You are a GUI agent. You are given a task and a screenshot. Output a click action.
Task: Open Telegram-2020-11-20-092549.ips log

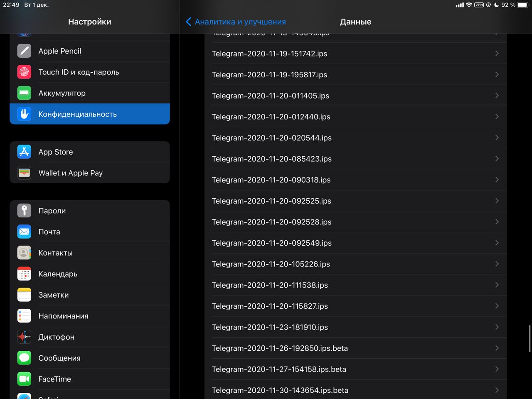(x=356, y=243)
